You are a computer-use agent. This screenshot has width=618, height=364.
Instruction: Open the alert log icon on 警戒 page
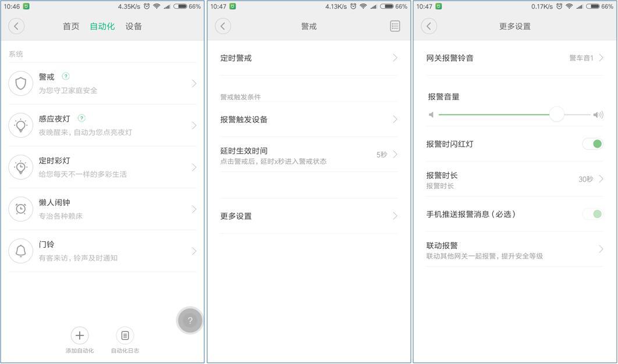coord(395,26)
